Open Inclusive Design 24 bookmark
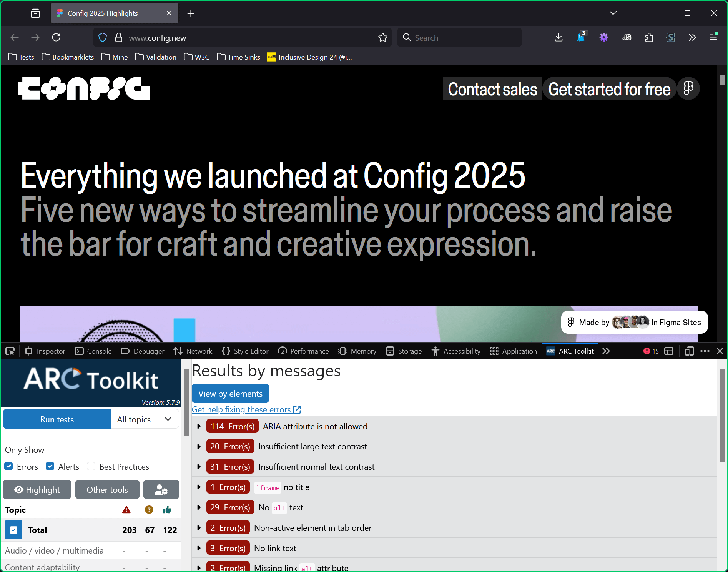The height and width of the screenshot is (572, 728). click(309, 57)
